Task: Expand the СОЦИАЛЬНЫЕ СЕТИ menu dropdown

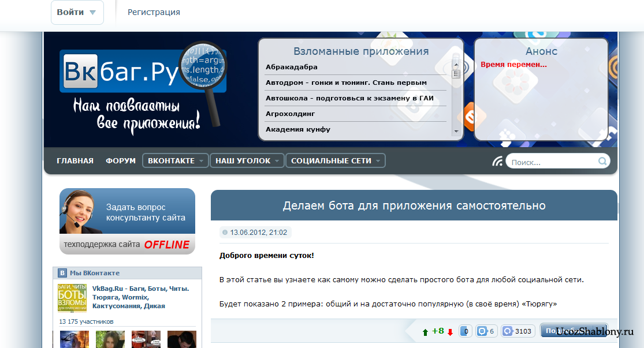Action: (335, 160)
